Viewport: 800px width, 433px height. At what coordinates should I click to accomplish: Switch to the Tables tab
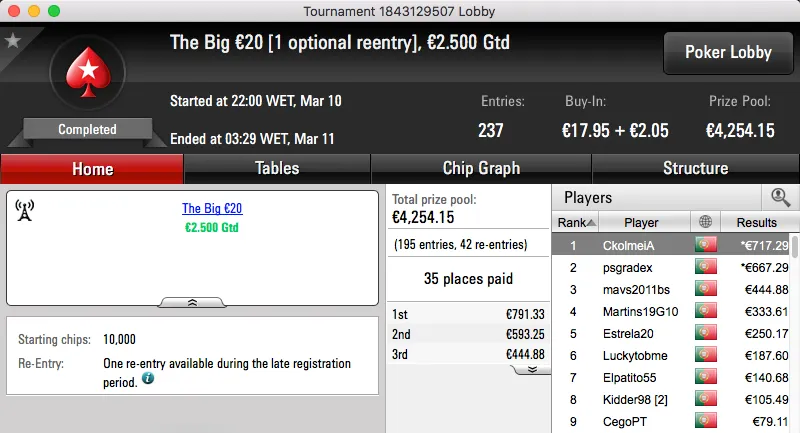(x=277, y=168)
